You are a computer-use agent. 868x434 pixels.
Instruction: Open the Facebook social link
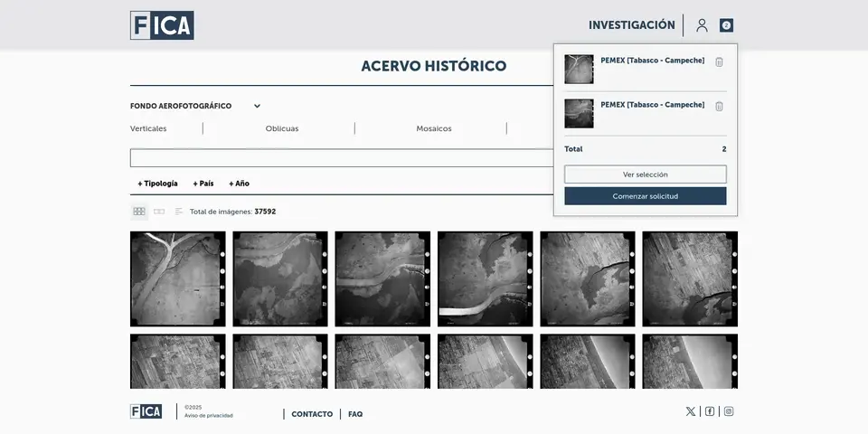[x=710, y=411]
